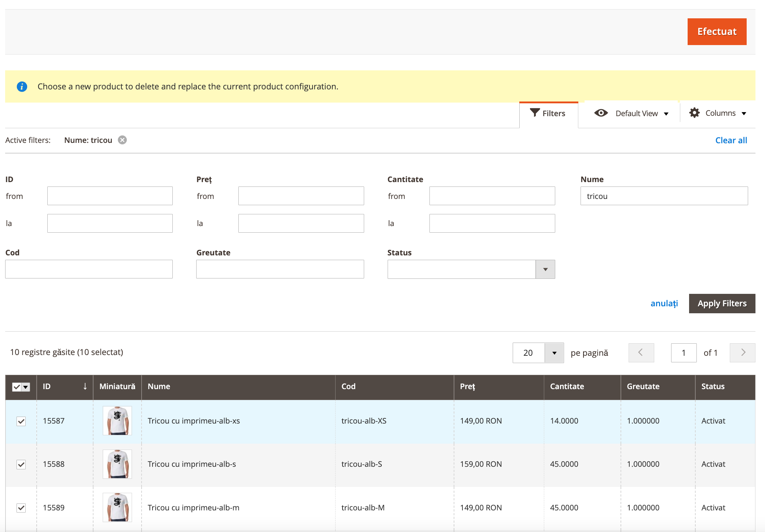Open the per-page count dropdown
765x532 pixels.
[x=554, y=353]
